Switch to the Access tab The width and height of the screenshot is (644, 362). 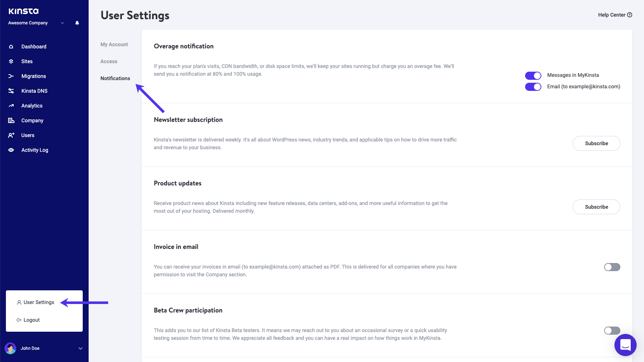109,61
